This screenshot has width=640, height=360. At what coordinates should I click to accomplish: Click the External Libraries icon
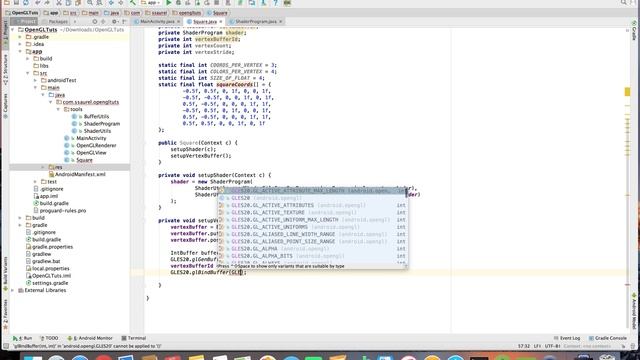click(20, 290)
